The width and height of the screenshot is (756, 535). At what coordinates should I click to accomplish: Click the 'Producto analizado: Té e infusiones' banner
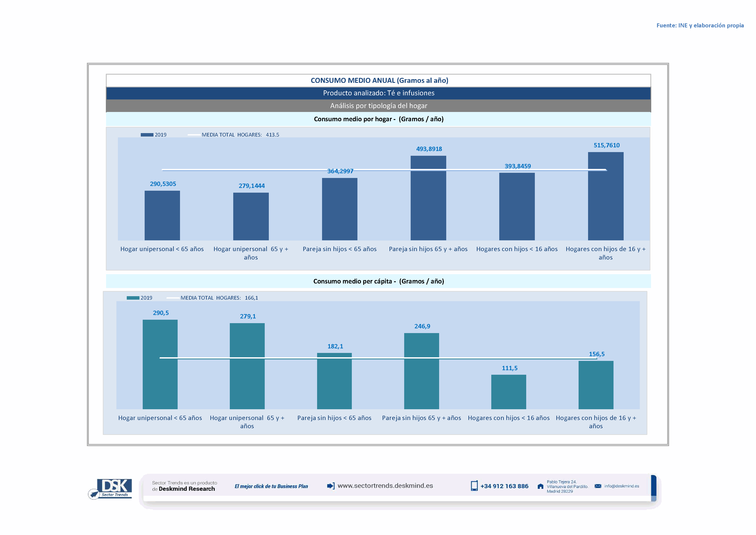point(378,93)
